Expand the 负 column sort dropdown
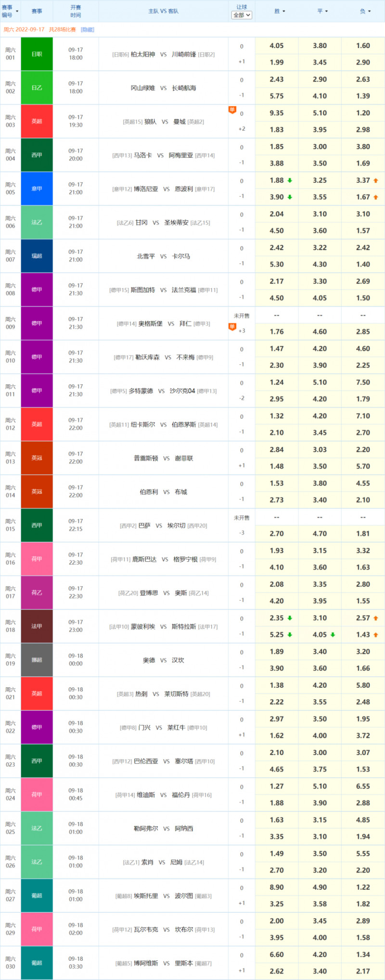The height and width of the screenshot is (980, 385). click(x=366, y=11)
